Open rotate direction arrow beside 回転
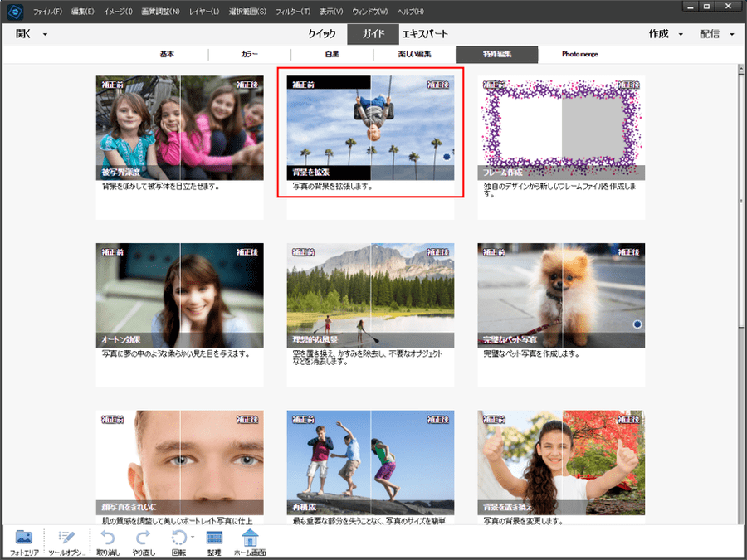The height and width of the screenshot is (560, 747). click(x=193, y=537)
